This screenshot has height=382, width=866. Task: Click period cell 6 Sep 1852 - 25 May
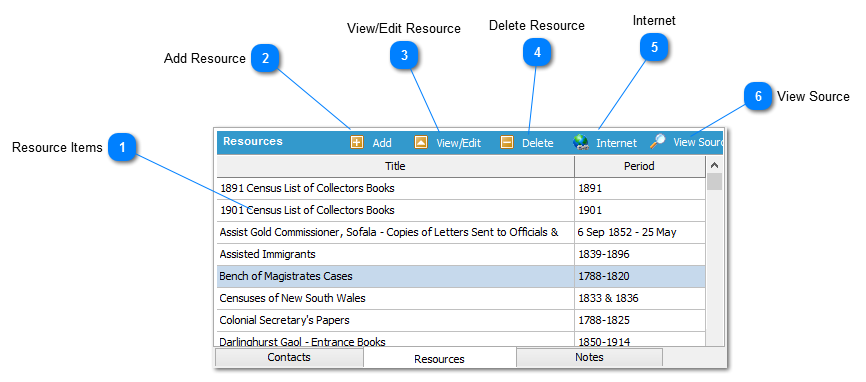click(x=640, y=232)
